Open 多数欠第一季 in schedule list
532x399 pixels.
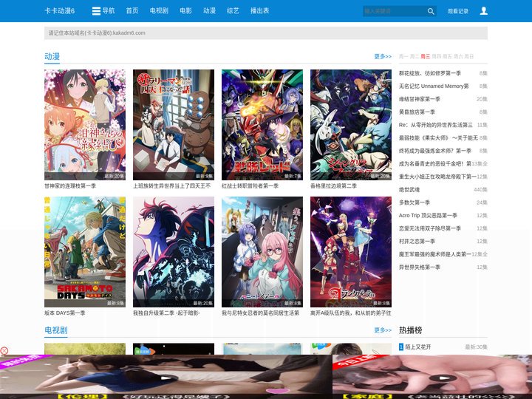click(x=415, y=202)
